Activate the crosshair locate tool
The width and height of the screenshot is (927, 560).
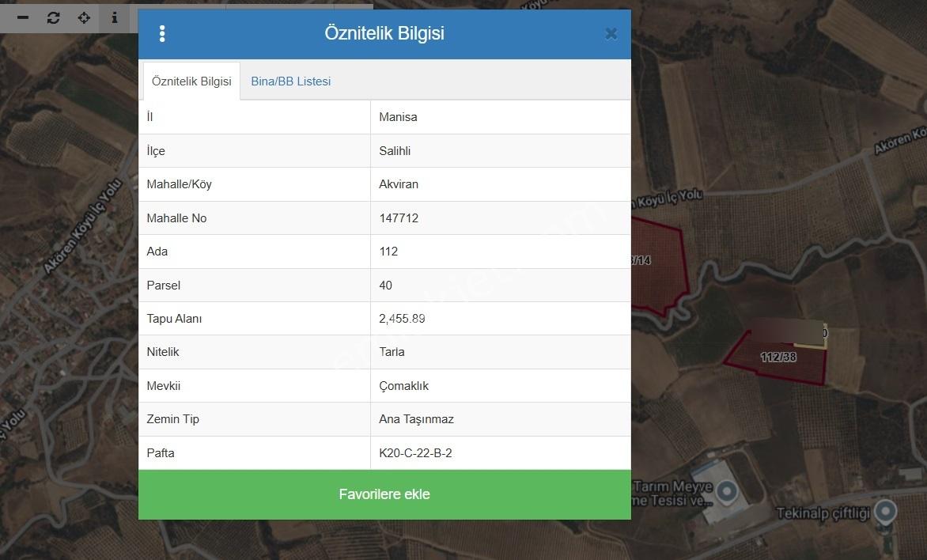84,17
